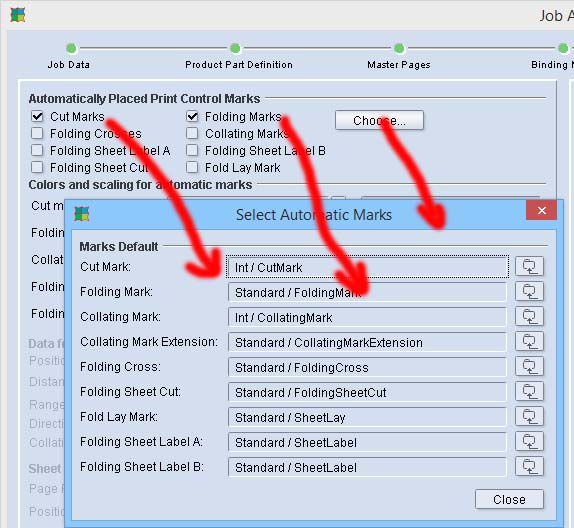Viewport: 574px width, 528px height.
Task: Click the Standard / FoldingCross field
Action: [x=368, y=367]
